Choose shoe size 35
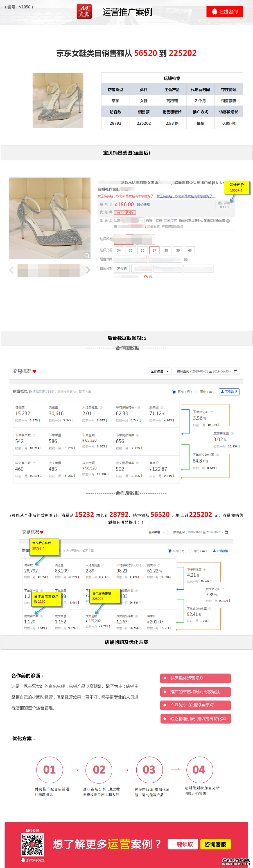This screenshot has height=868, width=253. pos(130,250)
